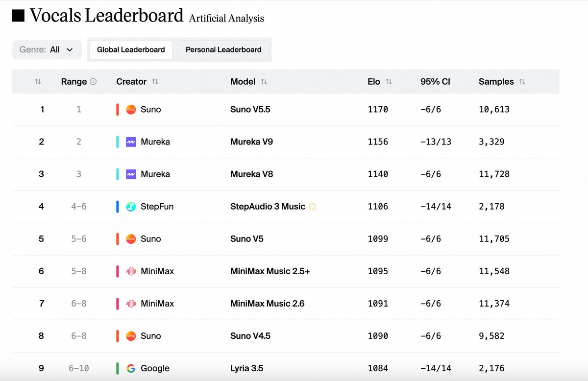
Task: Click MiniMax logo in Music 2.6 row
Action: (131, 303)
